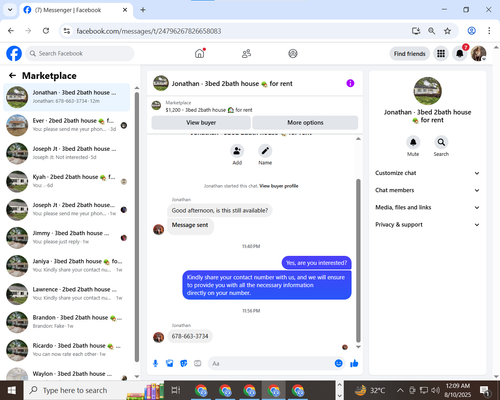Viewport: 500px width, 400px height.
Task: Click the listing thumbnail in right panel
Action: [x=427, y=91]
